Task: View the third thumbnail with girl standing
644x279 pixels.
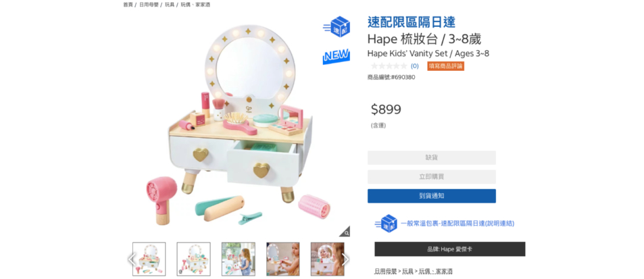Action: [x=239, y=259]
